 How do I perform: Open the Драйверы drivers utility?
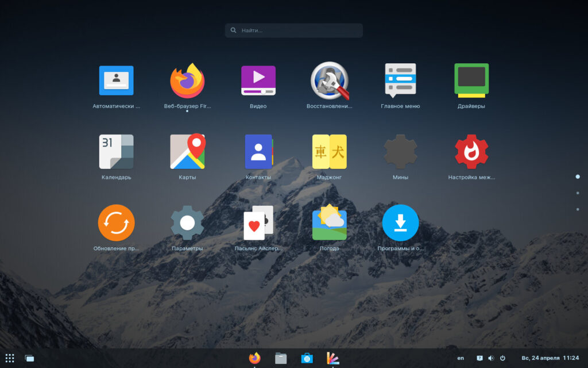(x=471, y=81)
